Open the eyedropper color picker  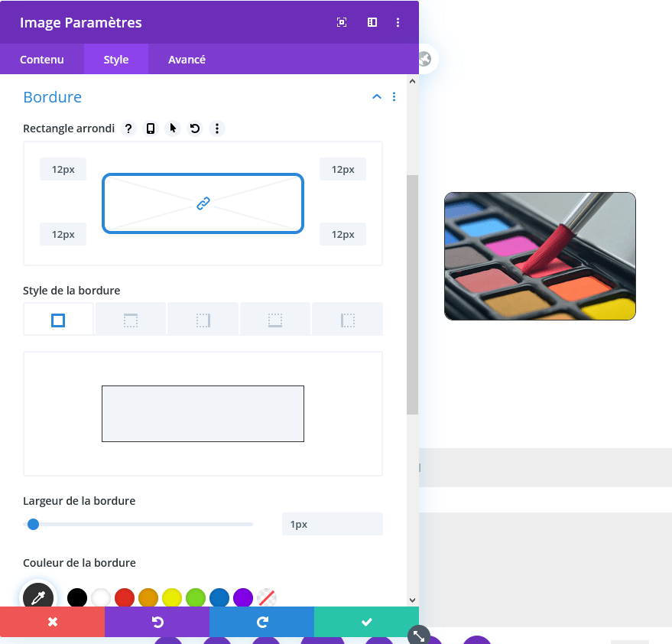coord(38,597)
